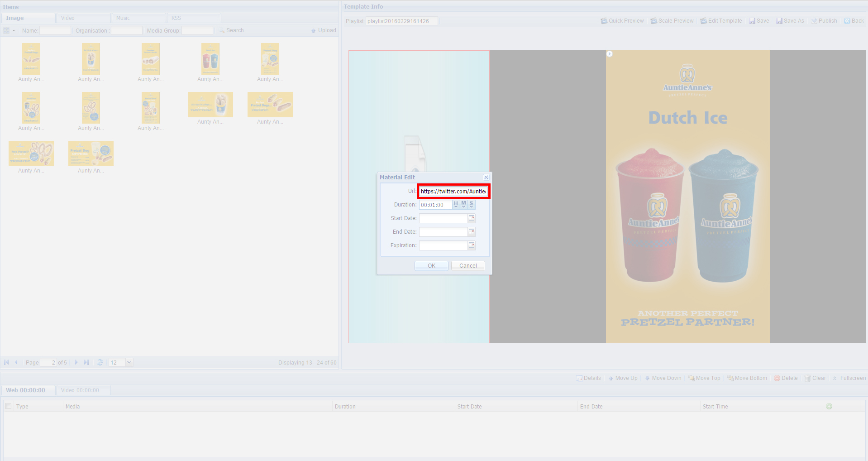
Task: Open the Start Date calendar picker
Action: click(472, 218)
